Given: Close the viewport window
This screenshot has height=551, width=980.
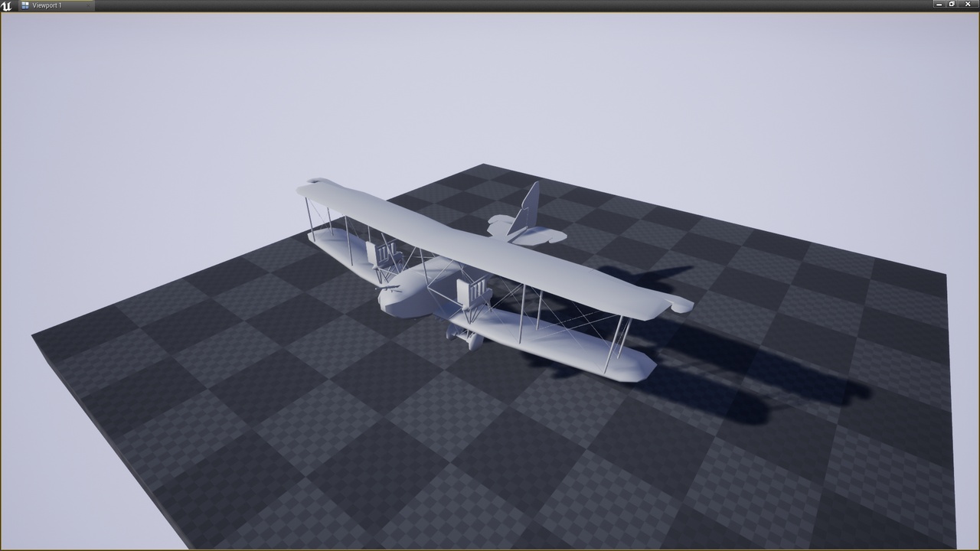Looking at the screenshot, I should (968, 4).
